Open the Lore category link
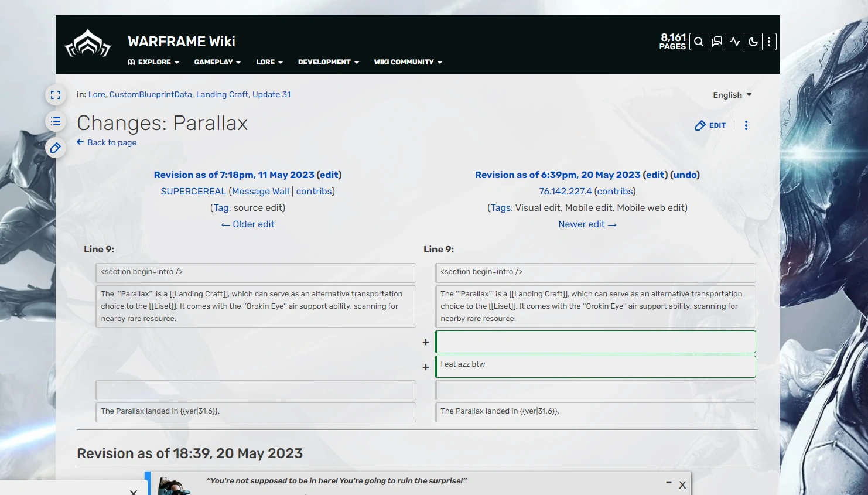This screenshot has height=495, width=868. [x=97, y=94]
